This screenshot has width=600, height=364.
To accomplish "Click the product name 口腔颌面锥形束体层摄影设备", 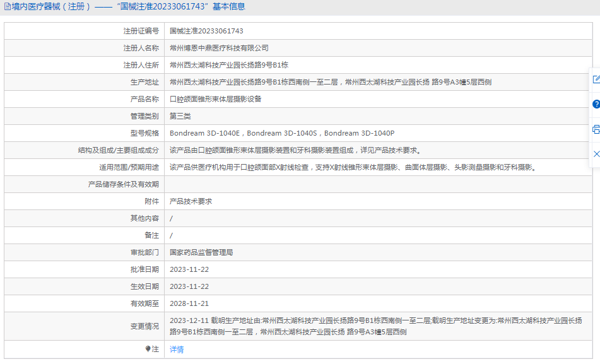I will 215,99.
